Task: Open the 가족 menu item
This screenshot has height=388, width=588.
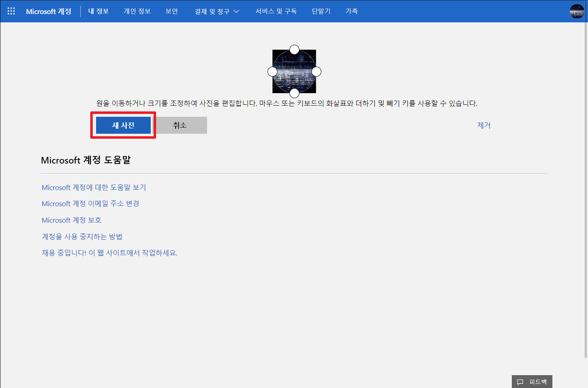Action: click(352, 11)
